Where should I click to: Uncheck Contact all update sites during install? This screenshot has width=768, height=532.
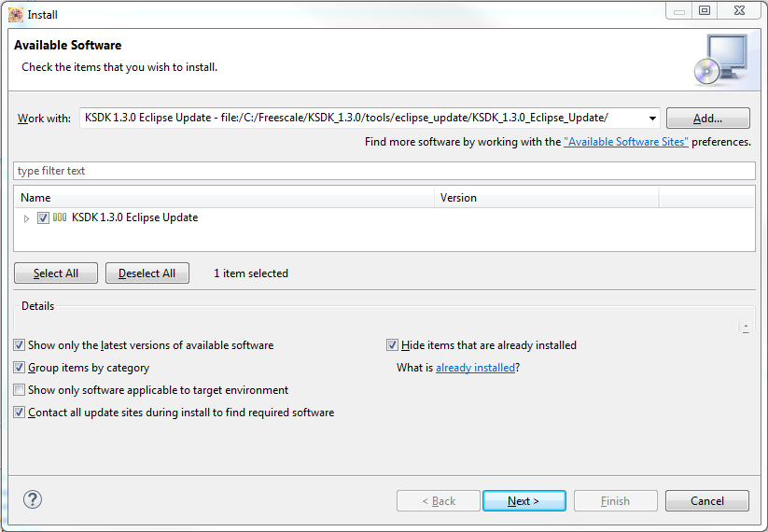click(x=20, y=413)
